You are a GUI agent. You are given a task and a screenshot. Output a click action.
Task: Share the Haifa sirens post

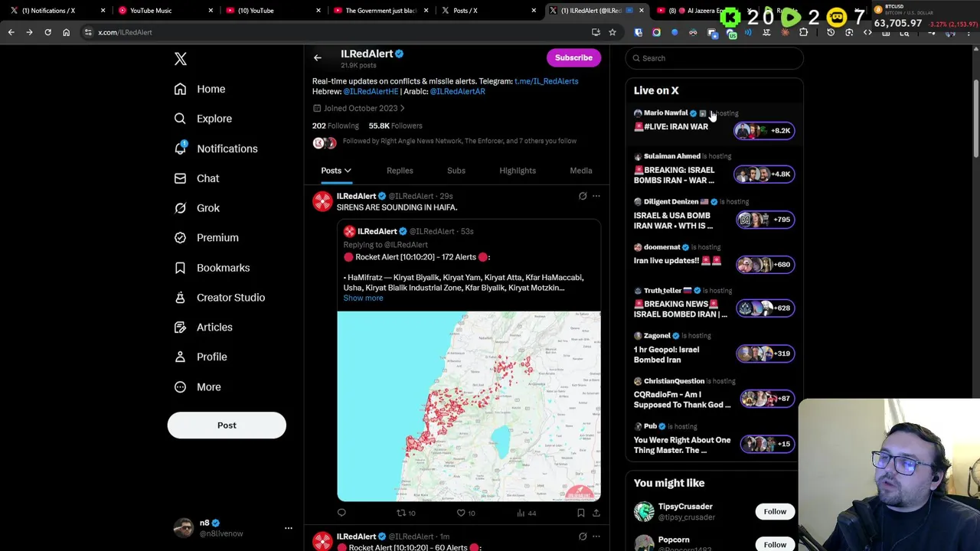(x=596, y=513)
